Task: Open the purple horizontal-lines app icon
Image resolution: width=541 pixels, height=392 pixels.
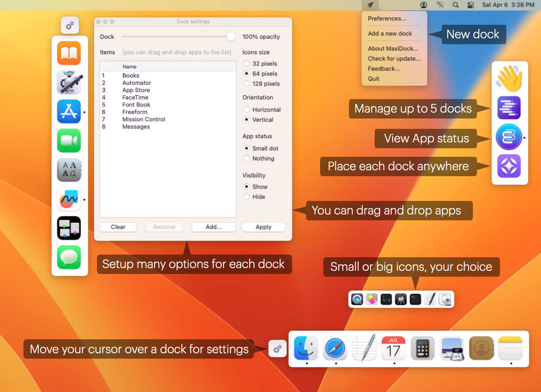Action: 509,108
